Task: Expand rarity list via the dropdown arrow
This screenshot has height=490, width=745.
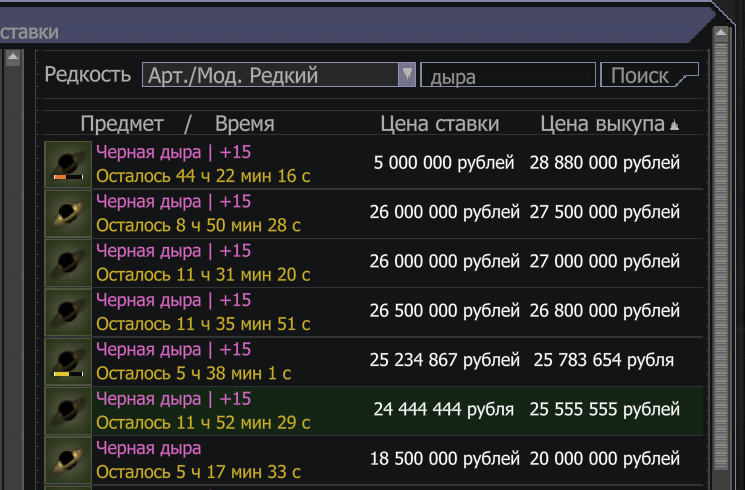Action: (x=407, y=75)
